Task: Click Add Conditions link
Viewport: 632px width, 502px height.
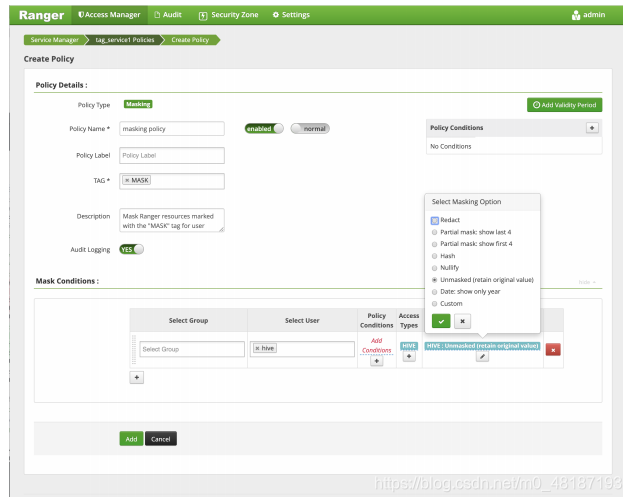Action: (x=376, y=346)
